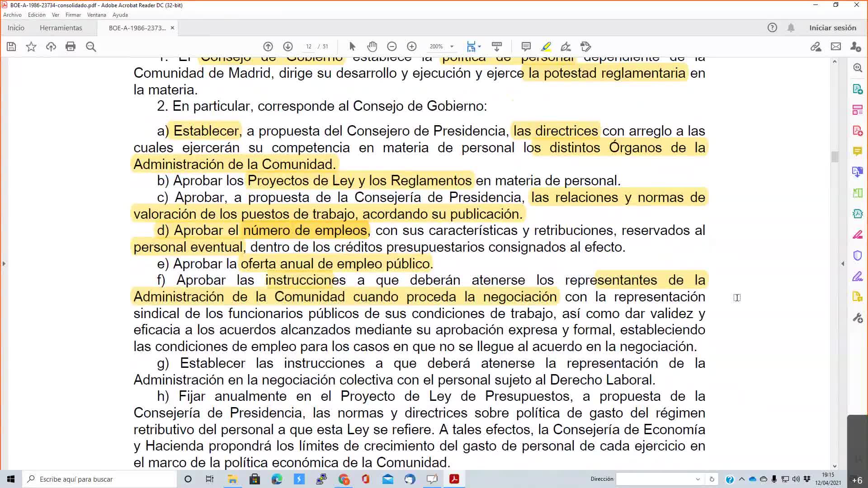Open File Explorer from taskbar
Image resolution: width=868 pixels, height=488 pixels.
[232, 479]
